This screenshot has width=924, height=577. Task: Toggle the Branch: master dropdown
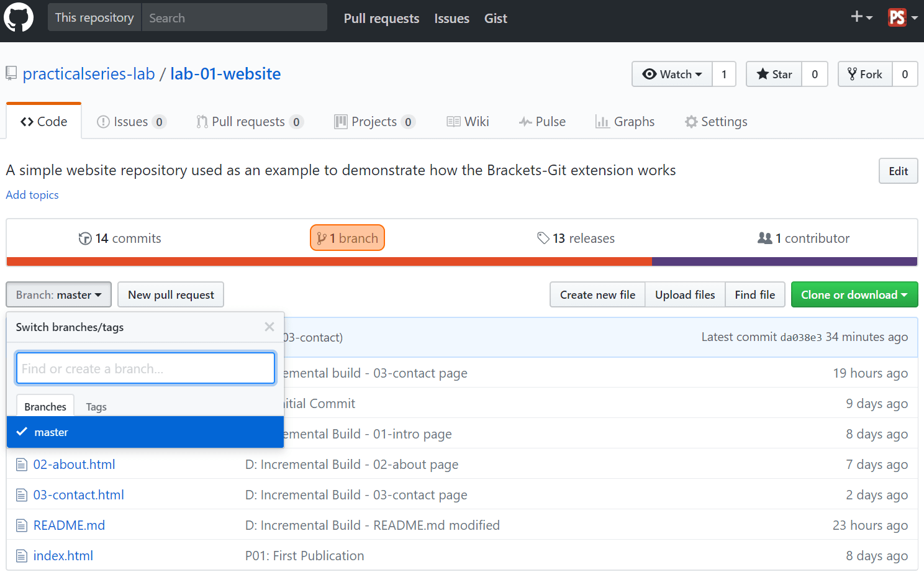pos(58,294)
